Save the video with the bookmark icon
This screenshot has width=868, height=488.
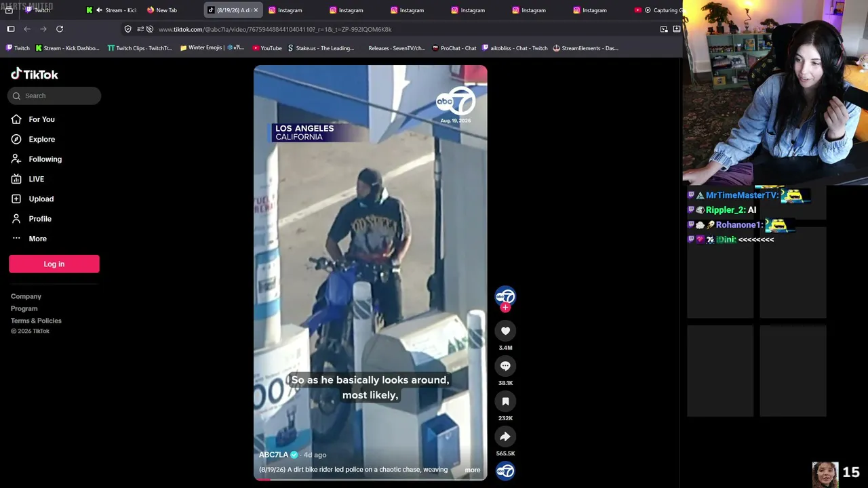coord(505,401)
